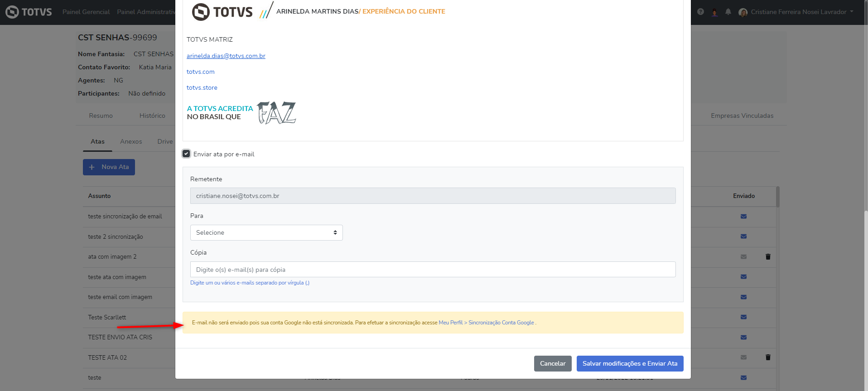Click the Nova Ata button

point(109,167)
